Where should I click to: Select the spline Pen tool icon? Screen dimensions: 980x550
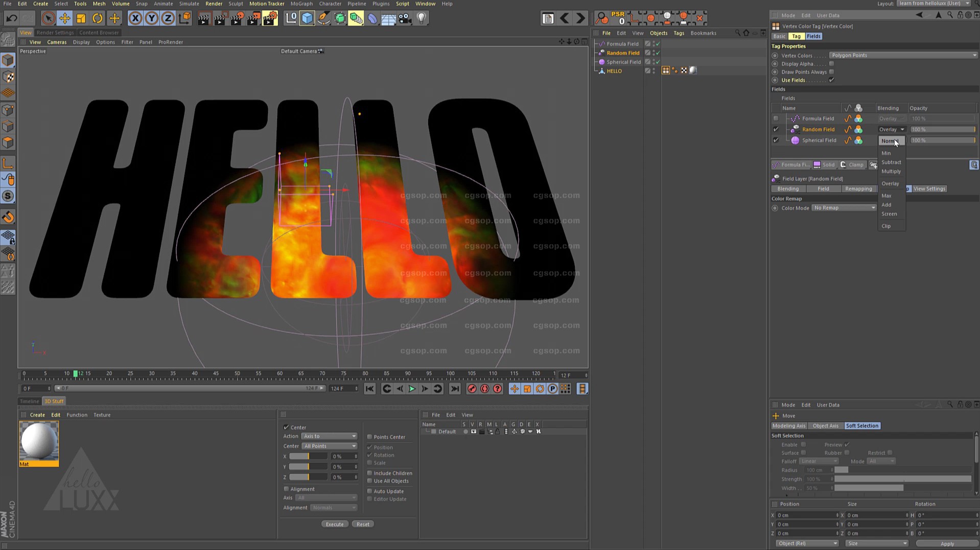tap(323, 18)
